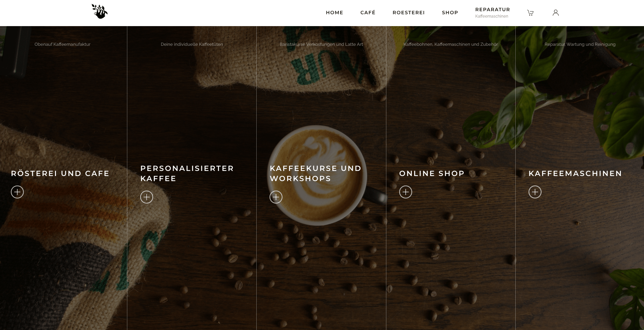Open the shopping cart icon
Image resolution: width=644 pixels, height=330 pixels.
pyautogui.click(x=530, y=13)
